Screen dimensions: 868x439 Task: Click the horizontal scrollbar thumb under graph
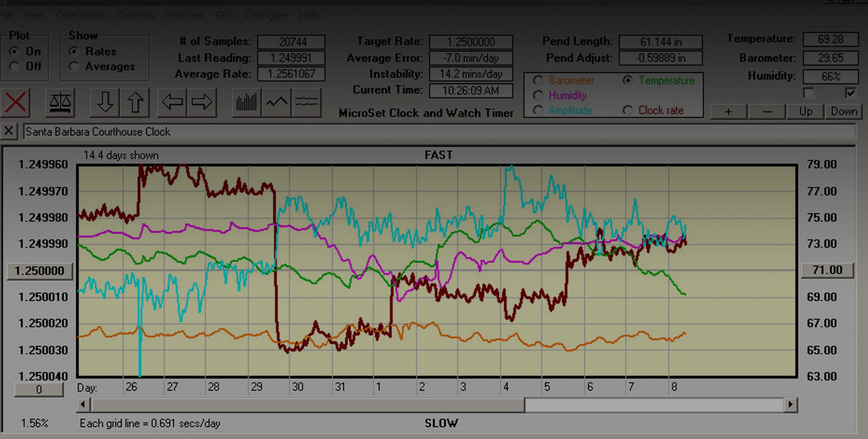[x=308, y=404]
